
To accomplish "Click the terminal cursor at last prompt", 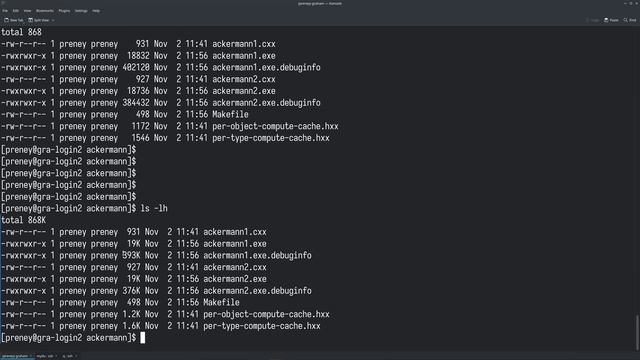I will coord(142,338).
